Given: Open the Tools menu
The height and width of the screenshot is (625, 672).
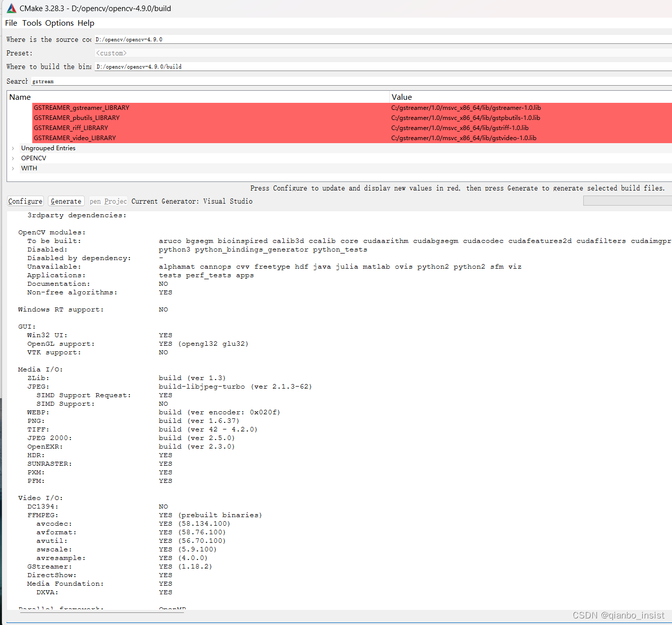Looking at the screenshot, I should 32,23.
